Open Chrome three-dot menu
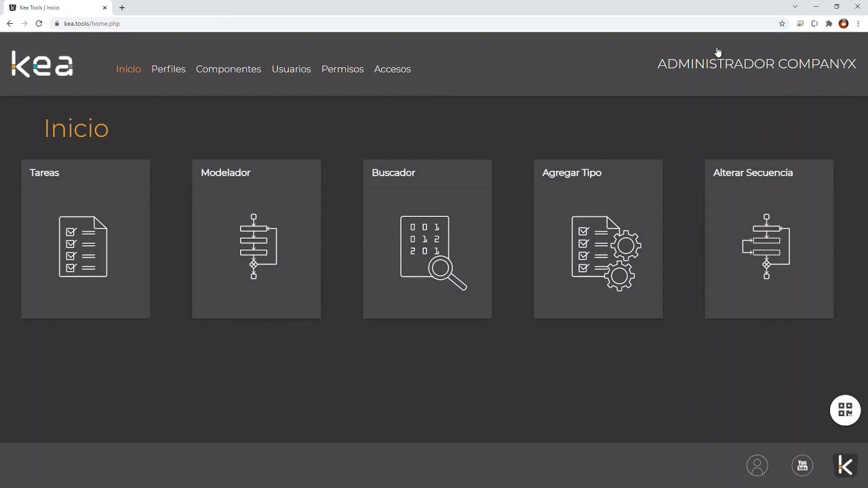 [859, 24]
